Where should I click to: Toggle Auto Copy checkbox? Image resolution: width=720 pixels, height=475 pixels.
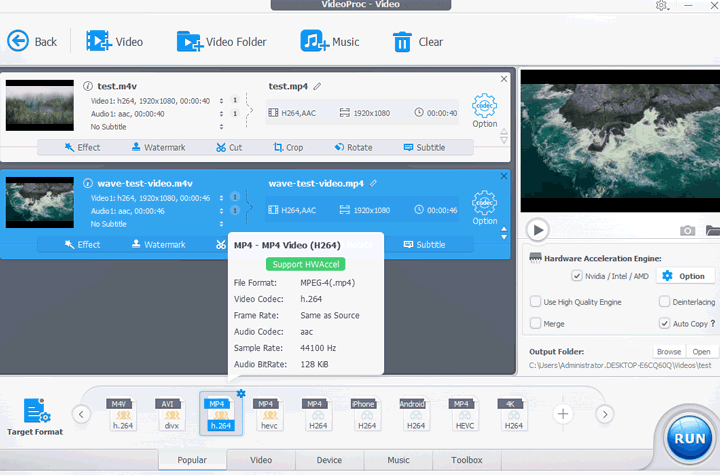click(664, 323)
